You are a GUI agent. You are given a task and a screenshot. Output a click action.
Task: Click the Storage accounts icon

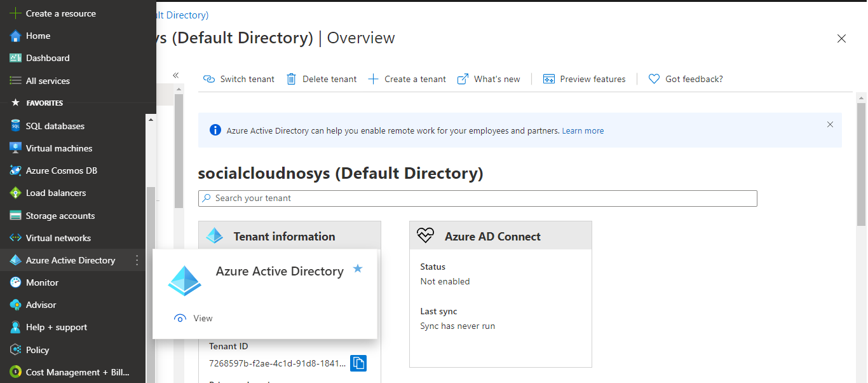pyautogui.click(x=15, y=216)
